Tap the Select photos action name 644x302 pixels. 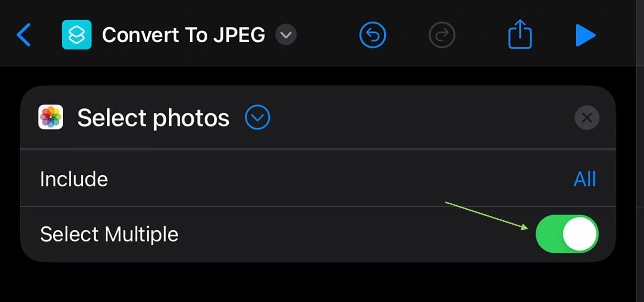pos(153,118)
